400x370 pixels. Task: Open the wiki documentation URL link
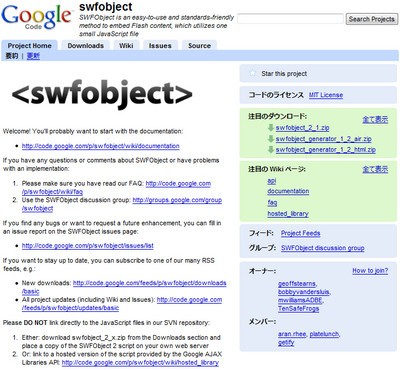click(101, 146)
